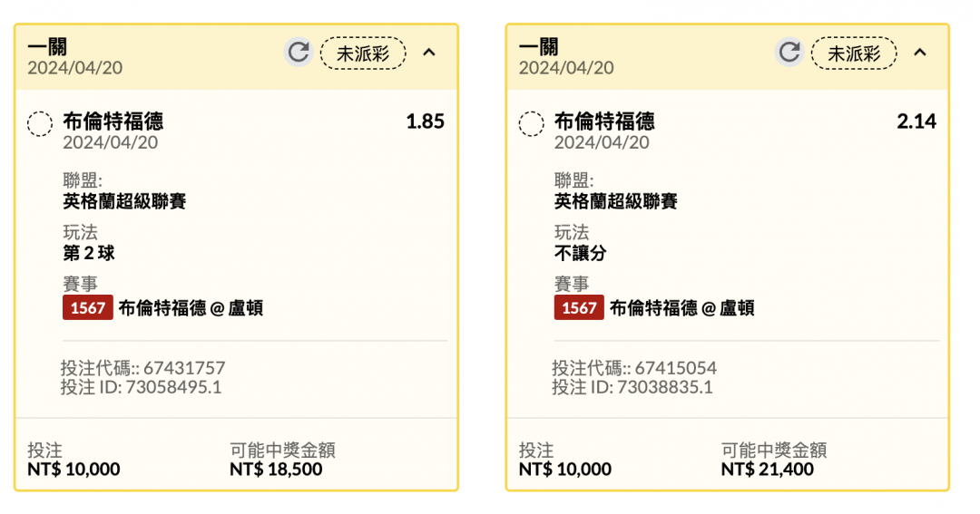This screenshot has width=980, height=514.
Task: Select the dashed circle on left 布倫特福德 bet
Action: (40, 123)
